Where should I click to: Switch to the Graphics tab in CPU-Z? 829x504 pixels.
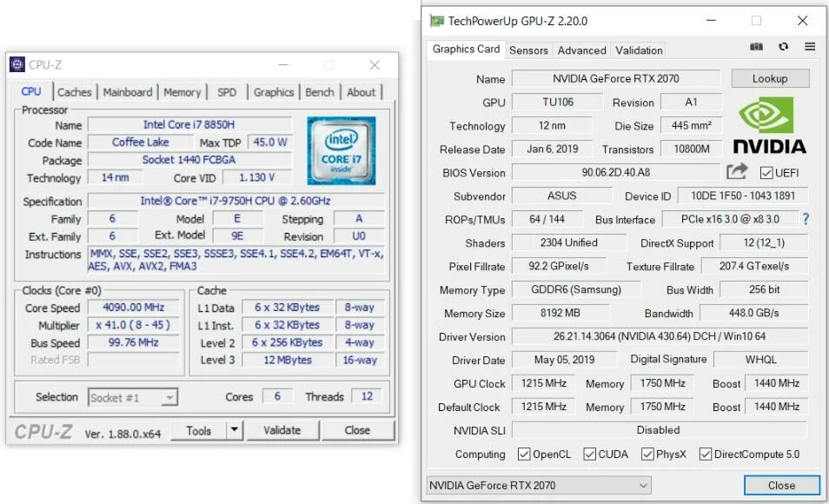coord(274,92)
